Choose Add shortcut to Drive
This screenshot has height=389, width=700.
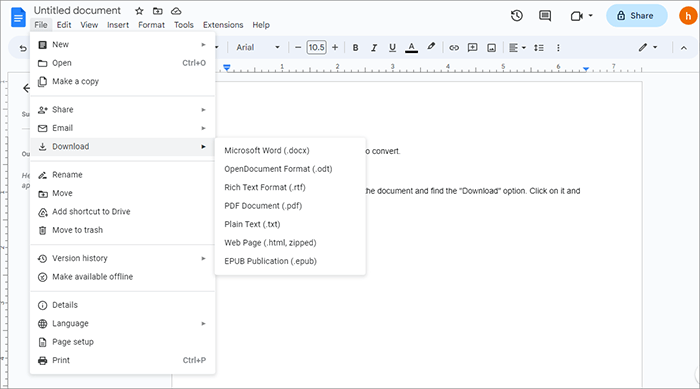[x=122, y=212]
